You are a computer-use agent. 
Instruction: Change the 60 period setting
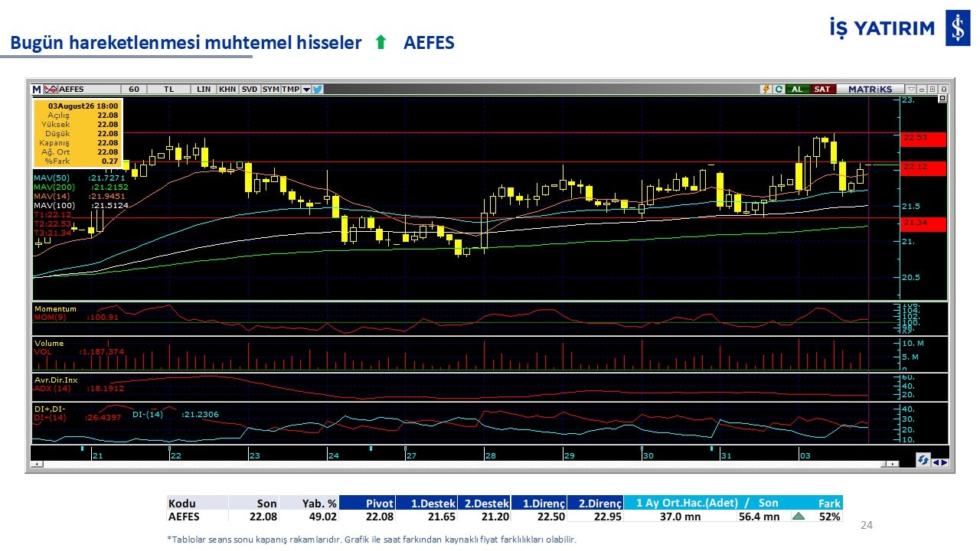point(134,89)
